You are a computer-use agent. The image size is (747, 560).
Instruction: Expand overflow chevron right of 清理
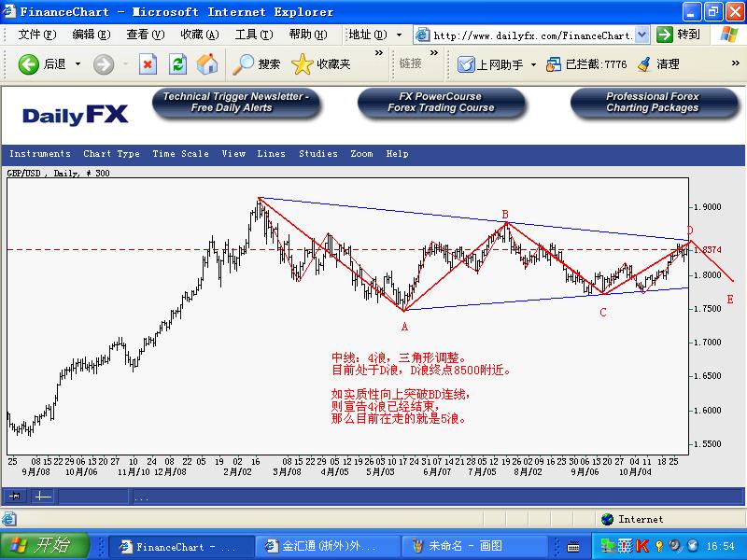tap(736, 63)
